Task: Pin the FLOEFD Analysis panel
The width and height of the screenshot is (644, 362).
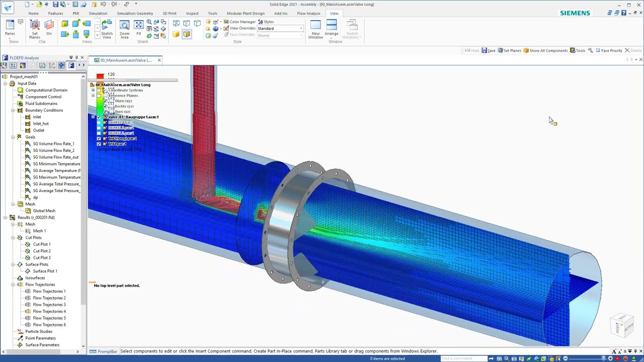Action: [76, 58]
